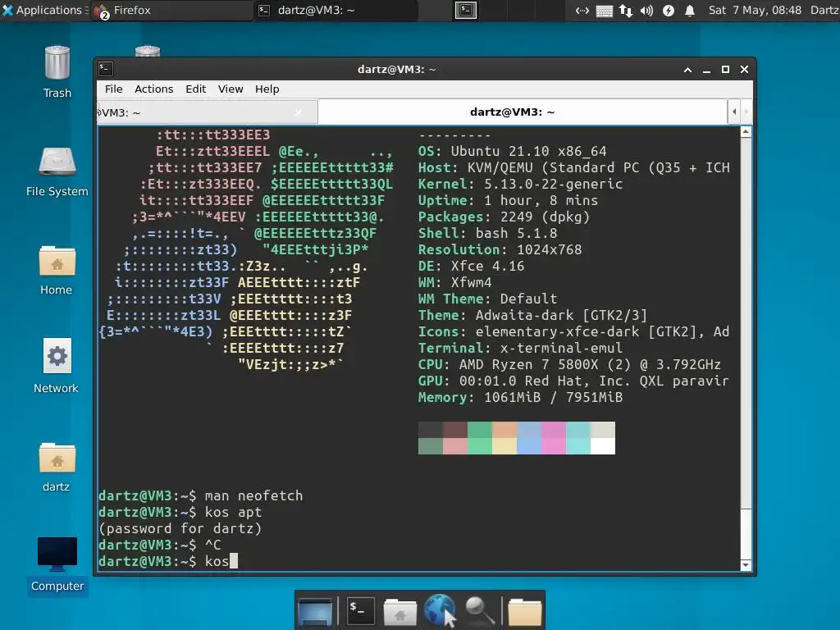
Task: Click the 'Memory: 1061MiB / 7951MiB' line
Action: 520,398
